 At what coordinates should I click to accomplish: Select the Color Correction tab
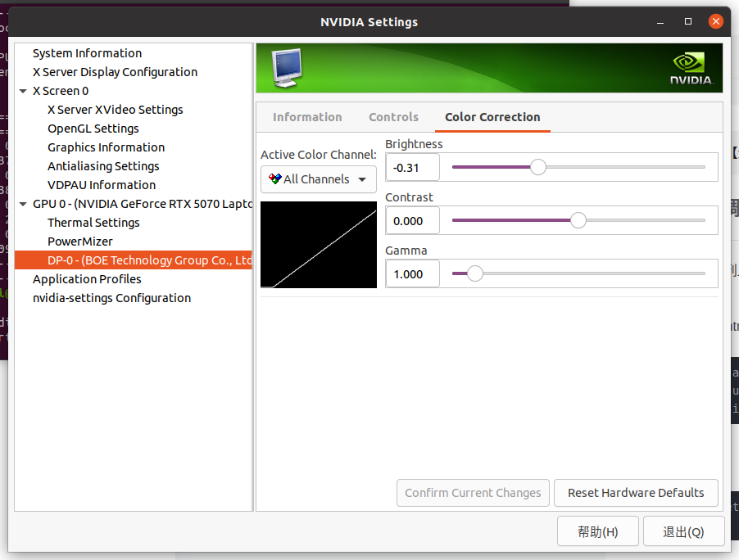point(492,117)
